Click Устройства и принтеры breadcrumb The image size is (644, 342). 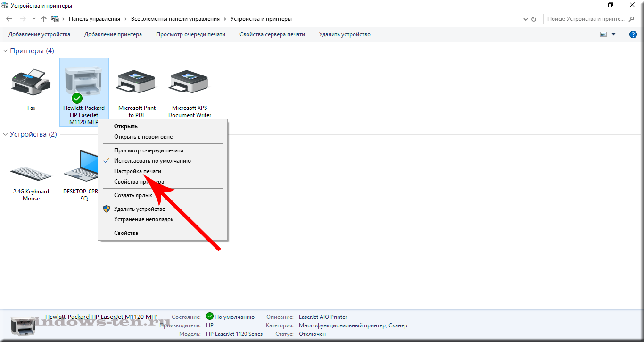261,19
